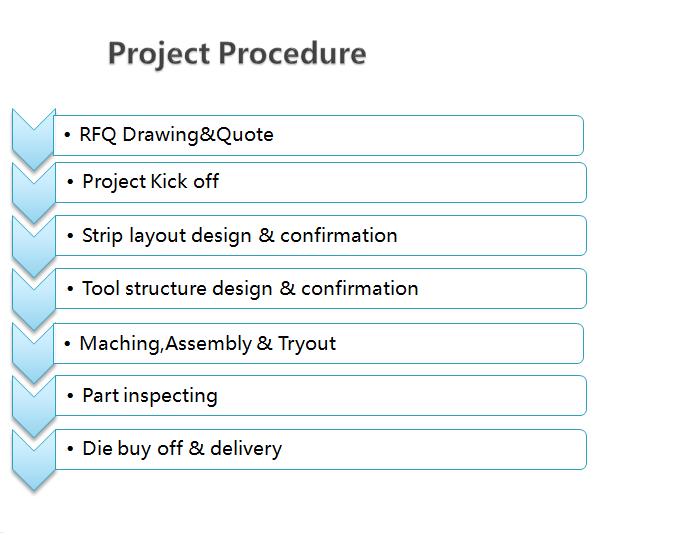Click chevron arrow beside Strip layout design
The height and width of the screenshot is (533, 679).
point(33,246)
